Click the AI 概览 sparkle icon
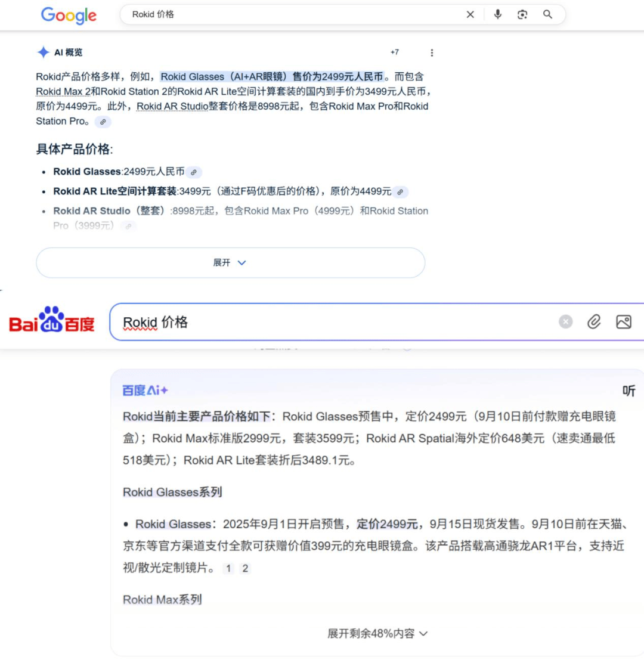Viewport: 644px width, 663px height. (x=43, y=52)
